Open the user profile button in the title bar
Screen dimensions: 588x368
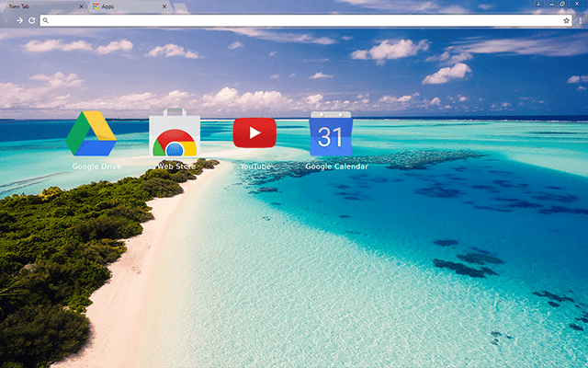point(537,6)
